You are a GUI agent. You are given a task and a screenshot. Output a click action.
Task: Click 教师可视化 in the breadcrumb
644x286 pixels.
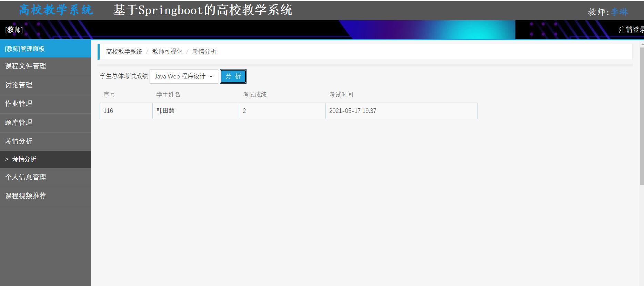click(x=167, y=52)
